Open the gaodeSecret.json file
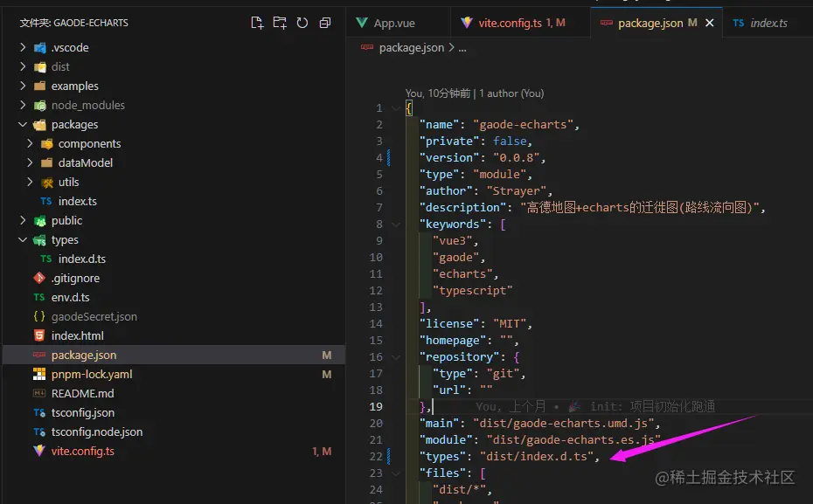This screenshot has width=813, height=504. [94, 316]
